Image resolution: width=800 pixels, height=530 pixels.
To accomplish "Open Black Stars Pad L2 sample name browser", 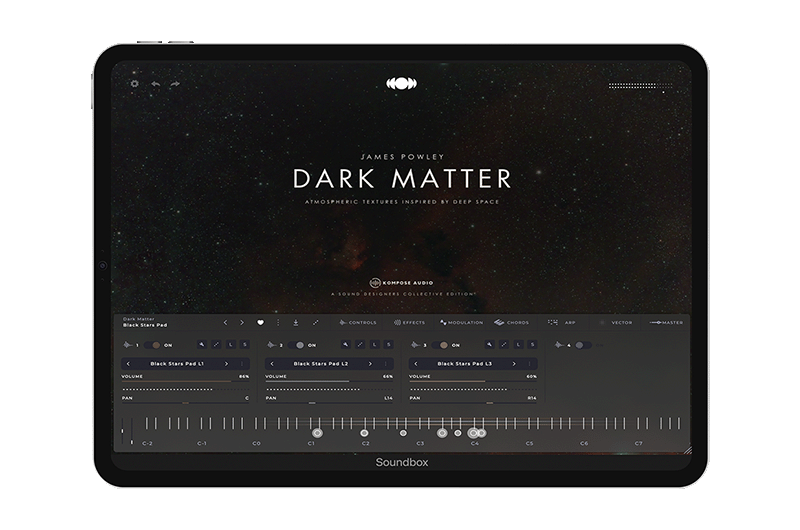I will (321, 364).
